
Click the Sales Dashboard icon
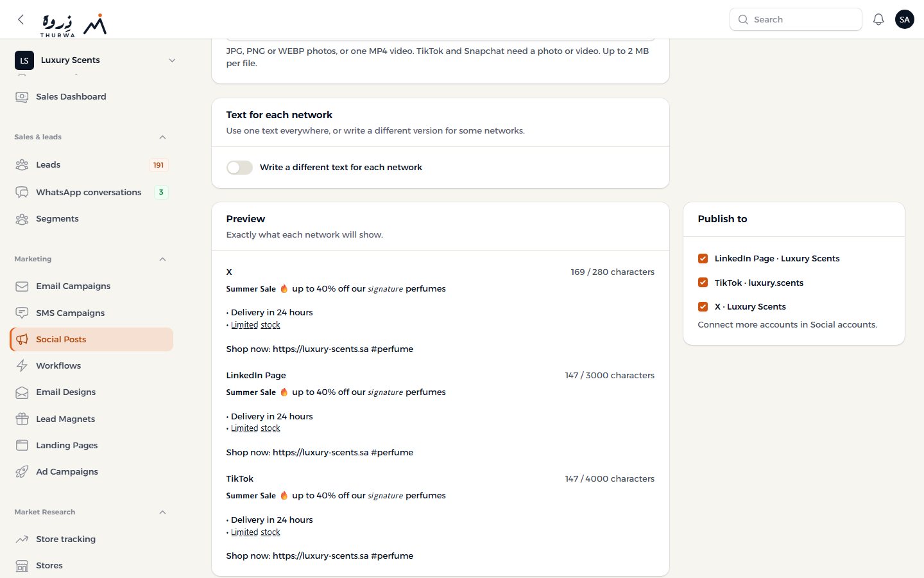click(22, 97)
